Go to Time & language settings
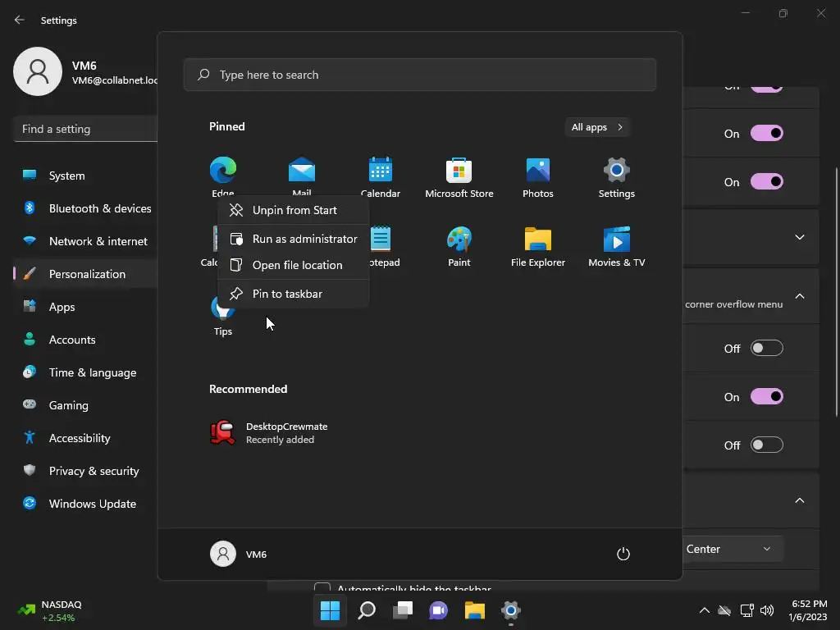The image size is (840, 630). pyautogui.click(x=85, y=372)
